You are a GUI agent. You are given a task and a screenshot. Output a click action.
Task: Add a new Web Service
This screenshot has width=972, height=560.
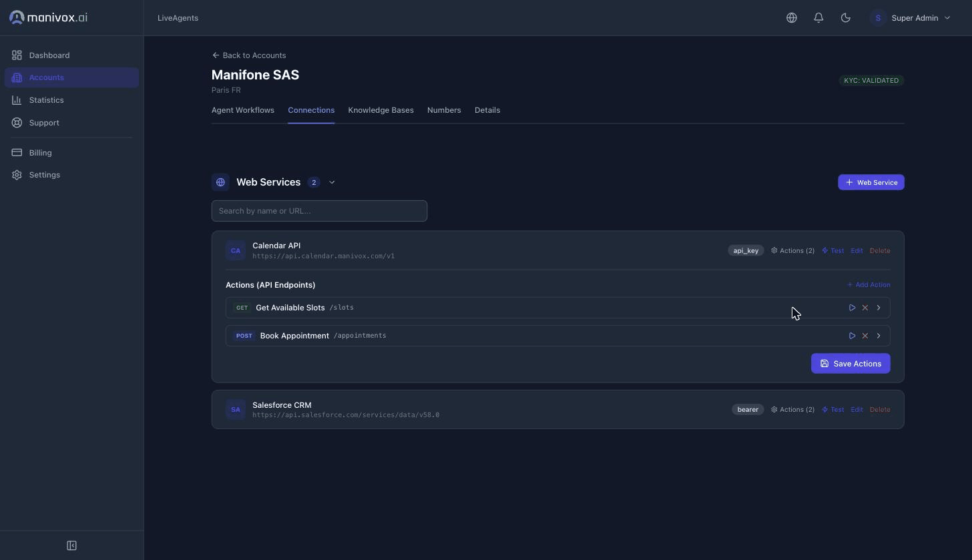coord(871,182)
